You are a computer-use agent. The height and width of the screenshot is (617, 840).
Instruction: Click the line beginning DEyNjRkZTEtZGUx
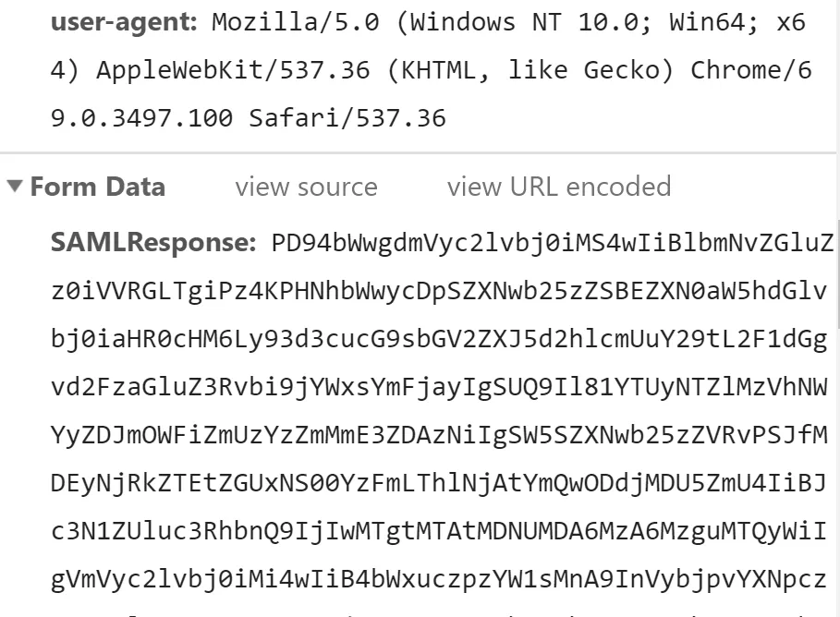point(439,484)
